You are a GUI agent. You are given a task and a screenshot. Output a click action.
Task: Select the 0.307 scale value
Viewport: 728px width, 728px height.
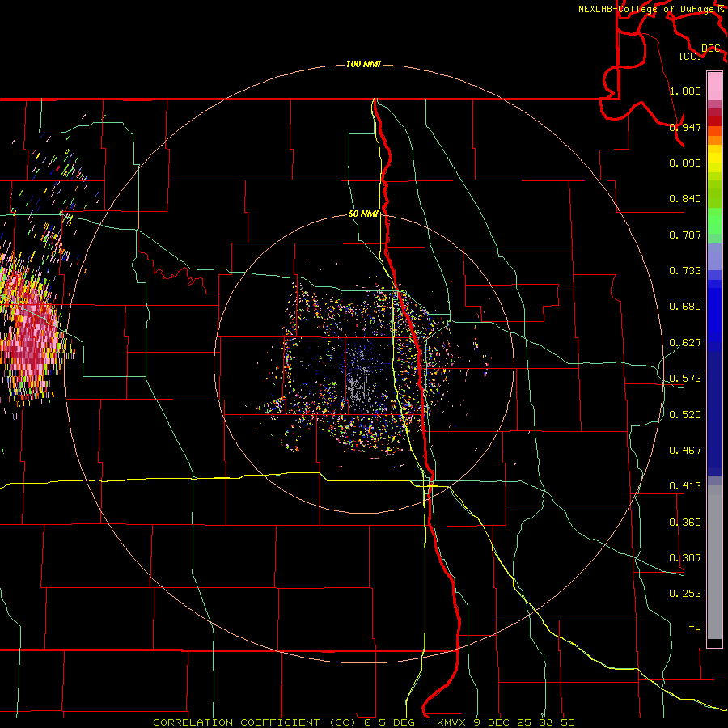tap(685, 558)
